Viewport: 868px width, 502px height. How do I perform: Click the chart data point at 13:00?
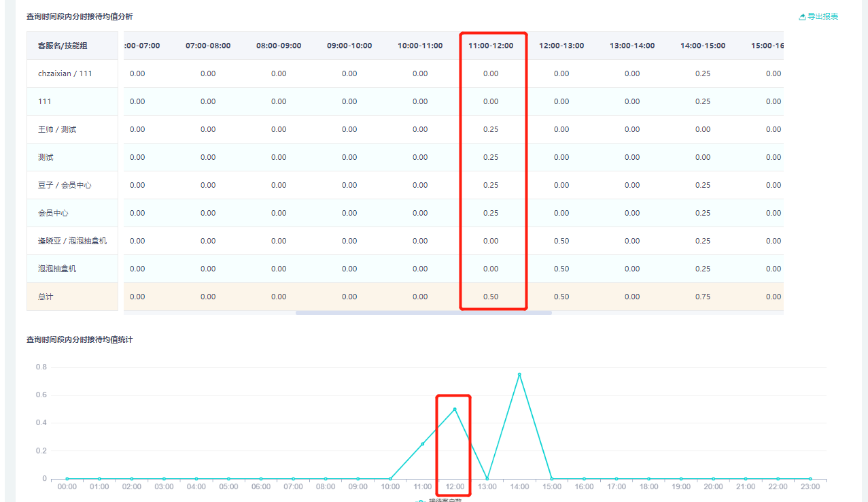click(487, 479)
